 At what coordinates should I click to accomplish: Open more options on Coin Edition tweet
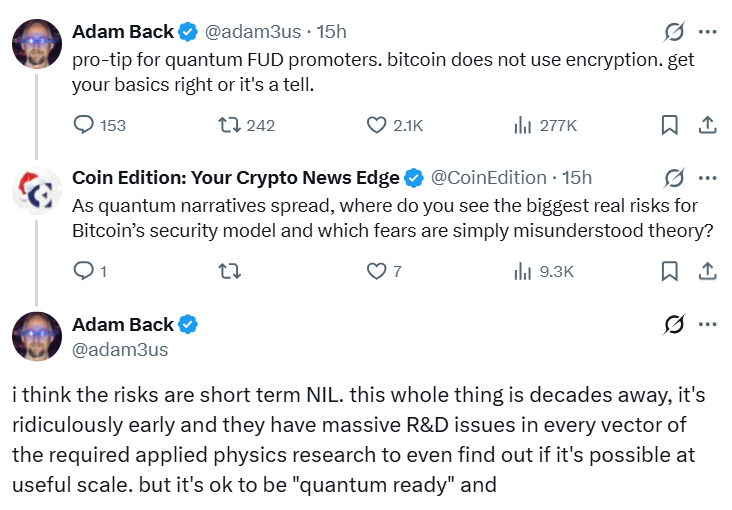click(x=707, y=178)
